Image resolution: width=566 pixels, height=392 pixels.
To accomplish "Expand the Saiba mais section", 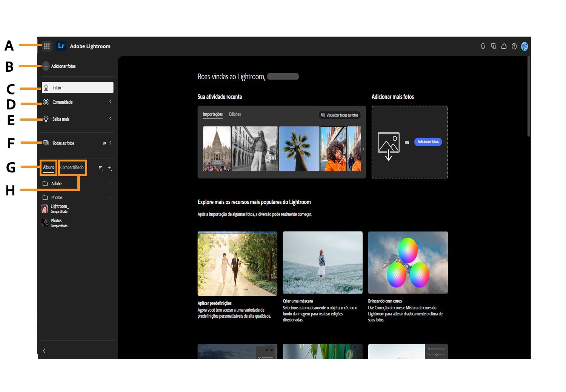I will pos(110,119).
